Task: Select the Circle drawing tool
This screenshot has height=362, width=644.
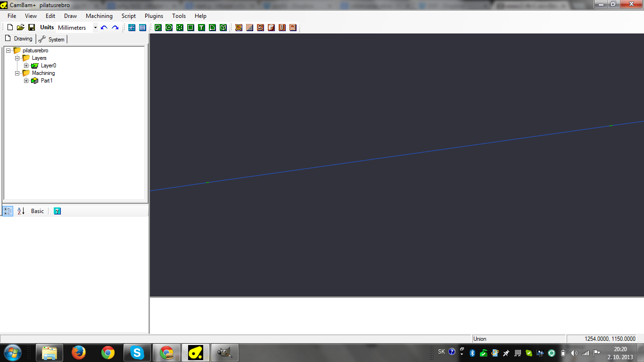Action: coord(169,27)
